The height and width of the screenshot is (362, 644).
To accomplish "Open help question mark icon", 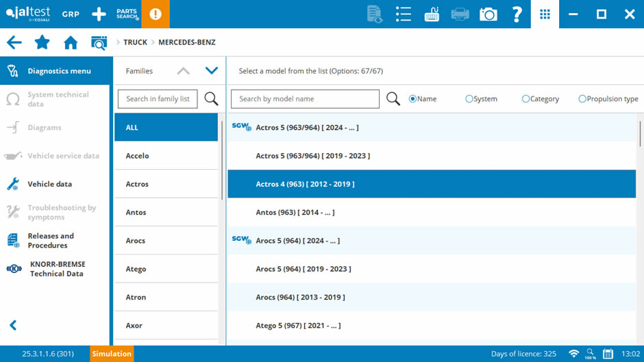I will coord(517,14).
